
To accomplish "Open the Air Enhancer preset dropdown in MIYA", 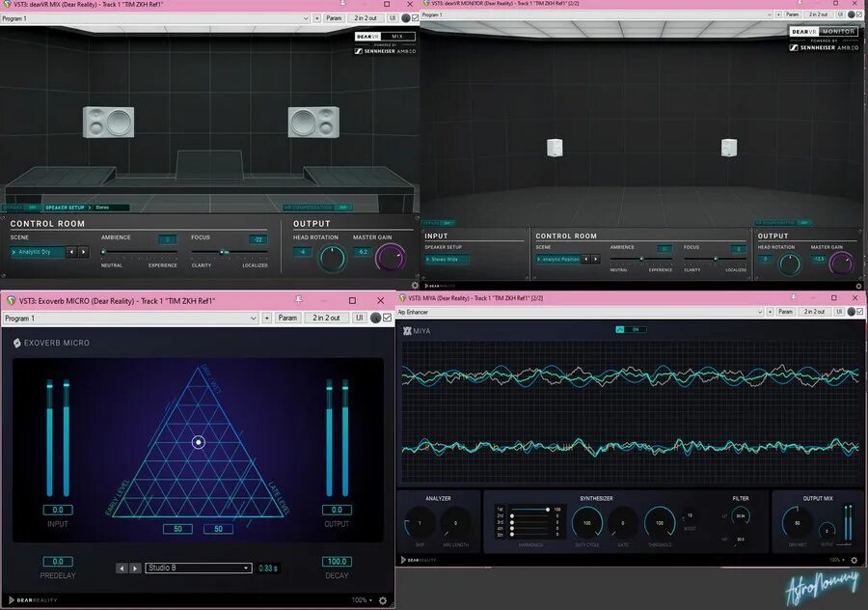I will [x=581, y=312].
